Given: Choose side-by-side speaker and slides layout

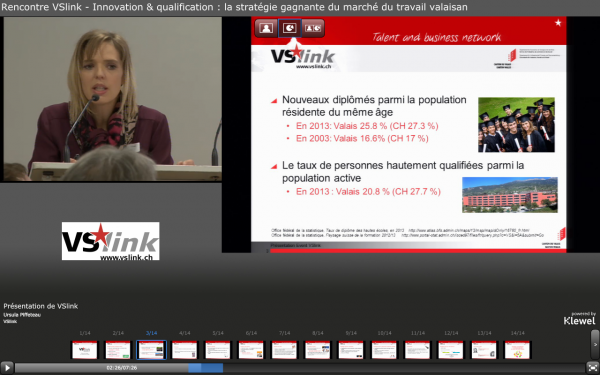Looking at the screenshot, I should pyautogui.click(x=313, y=28).
